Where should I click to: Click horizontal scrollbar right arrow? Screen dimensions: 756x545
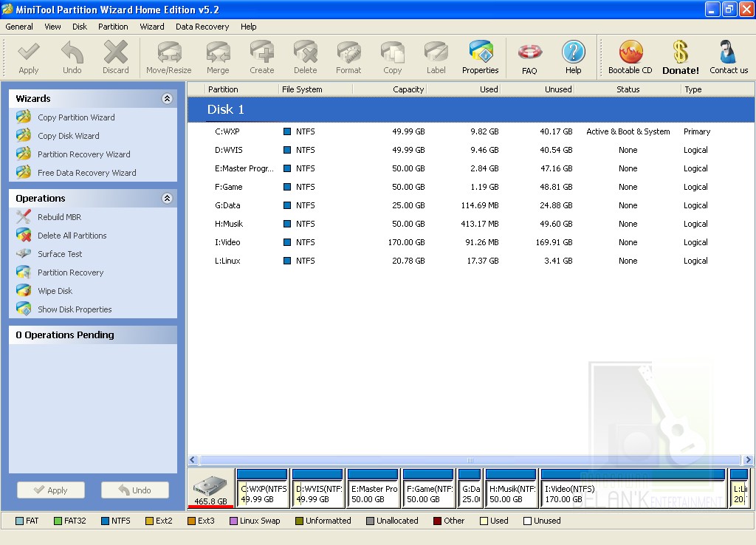pyautogui.click(x=749, y=460)
